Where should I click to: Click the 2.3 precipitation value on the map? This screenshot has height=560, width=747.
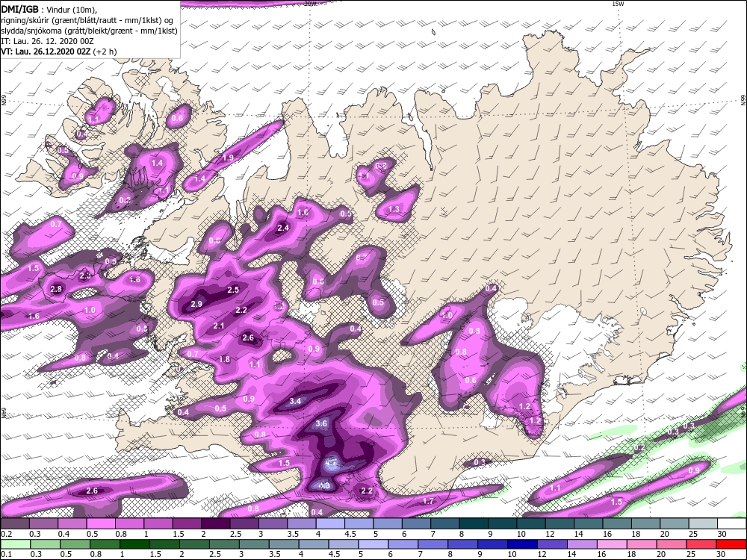pyautogui.click(x=85, y=276)
